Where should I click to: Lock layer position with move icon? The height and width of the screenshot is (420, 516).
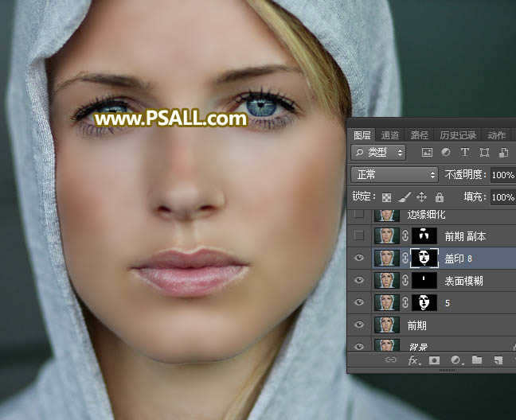coord(421,196)
